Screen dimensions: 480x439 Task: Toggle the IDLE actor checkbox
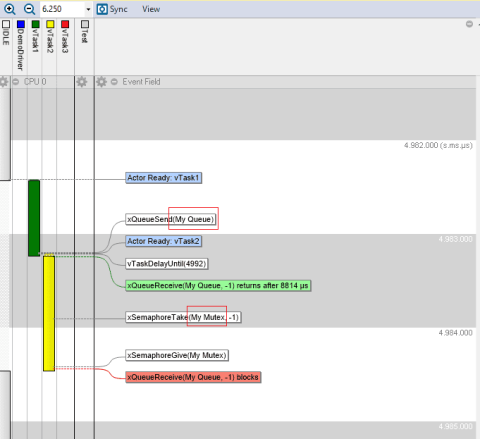point(6,24)
